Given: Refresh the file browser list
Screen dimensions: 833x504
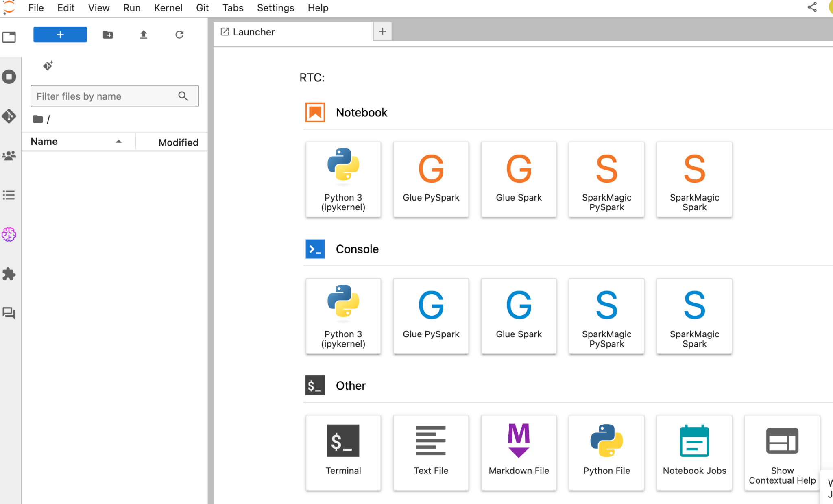Looking at the screenshot, I should 180,35.
